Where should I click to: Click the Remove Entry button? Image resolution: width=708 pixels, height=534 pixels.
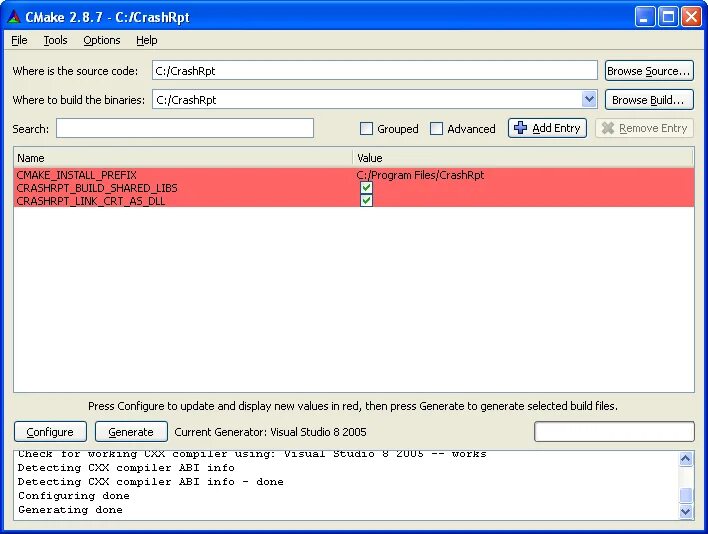[644, 128]
